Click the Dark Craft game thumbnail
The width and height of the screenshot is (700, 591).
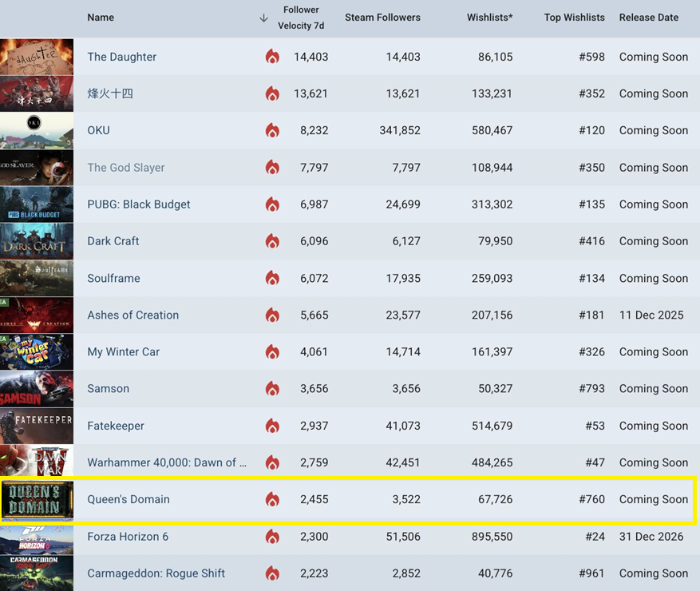pyautogui.click(x=37, y=241)
